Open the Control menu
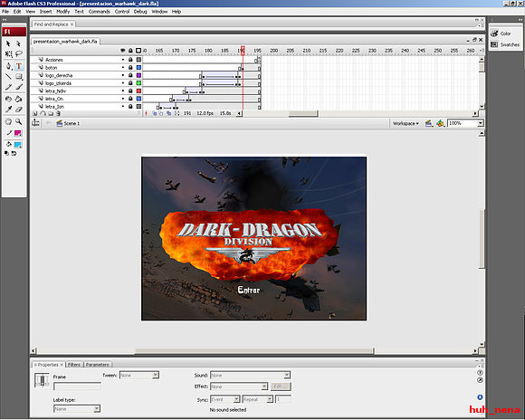 point(122,12)
